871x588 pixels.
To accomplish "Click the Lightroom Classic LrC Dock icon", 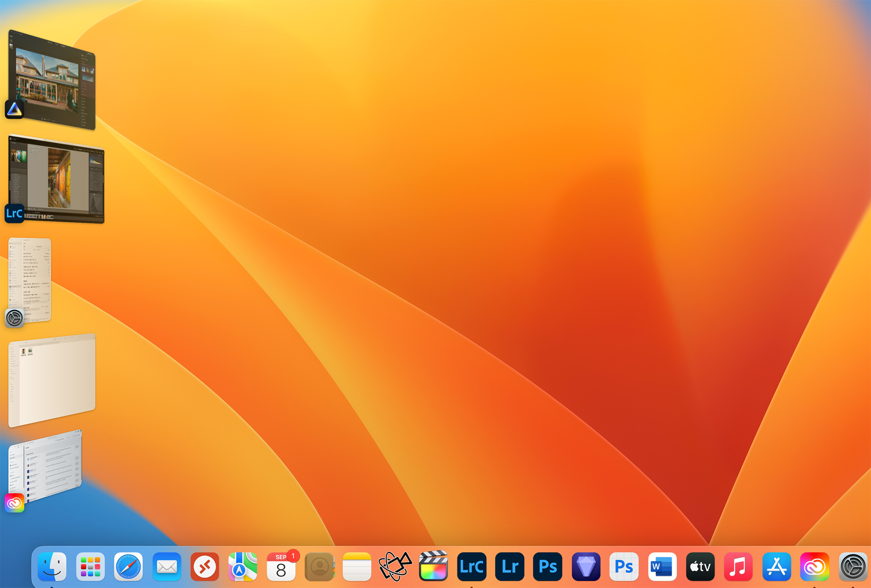I will (472, 566).
